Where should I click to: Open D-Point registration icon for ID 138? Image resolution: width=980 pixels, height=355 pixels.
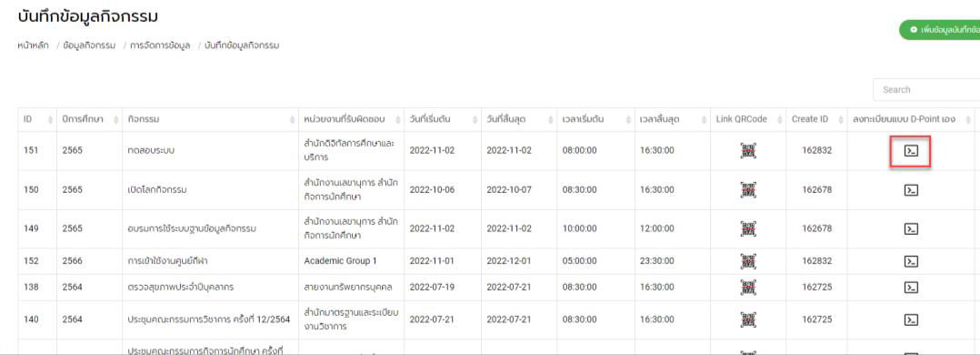click(911, 288)
